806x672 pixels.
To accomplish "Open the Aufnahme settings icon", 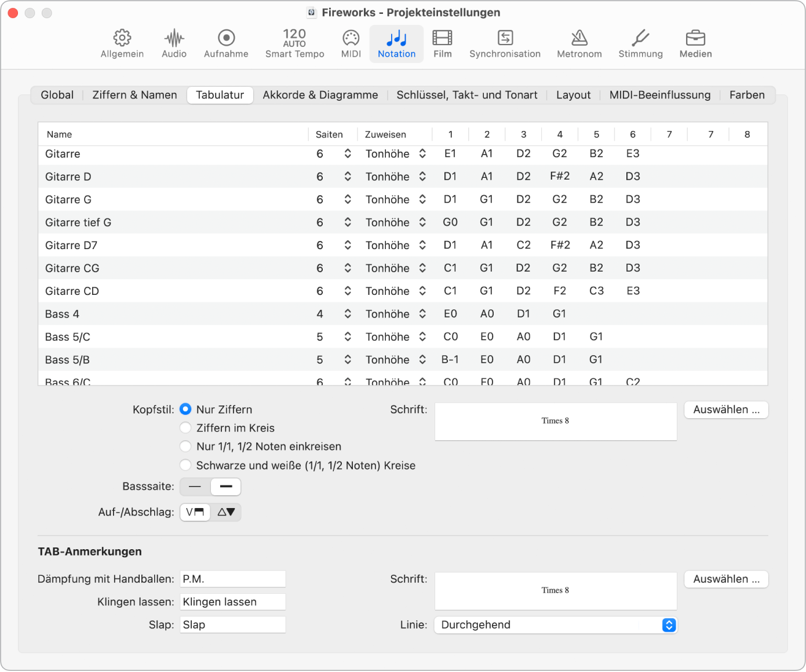I will 226,43.
